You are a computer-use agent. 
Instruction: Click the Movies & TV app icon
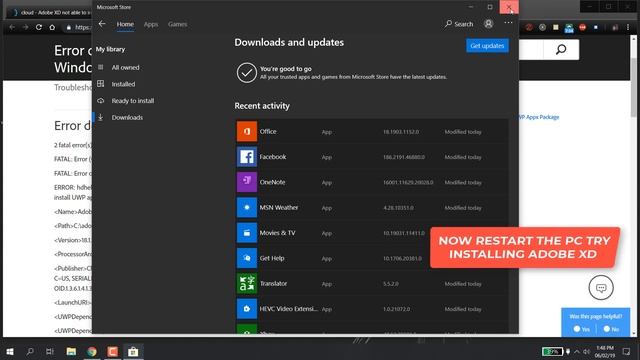(x=247, y=233)
